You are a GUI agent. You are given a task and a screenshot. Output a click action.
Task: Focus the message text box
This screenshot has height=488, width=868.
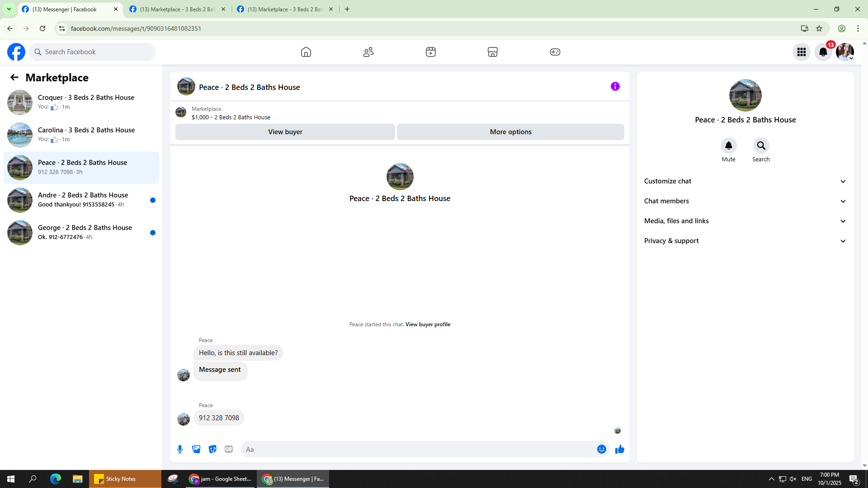[418, 449]
